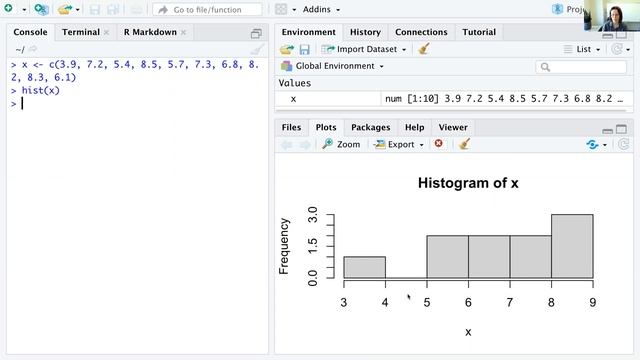
Task: Open the New File dropdown arrow
Action: [24, 9]
